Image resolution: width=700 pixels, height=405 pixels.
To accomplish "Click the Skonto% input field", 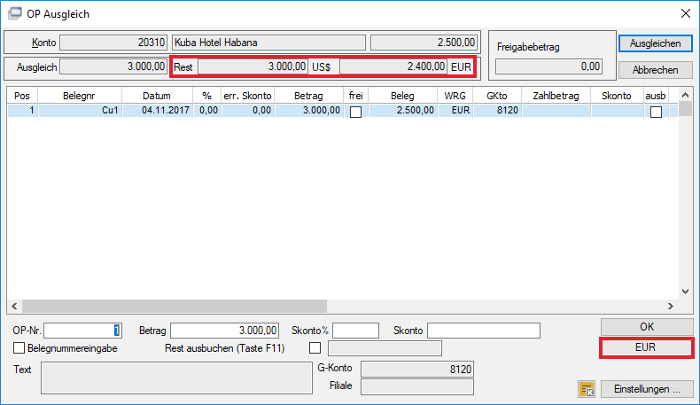I will pyautogui.click(x=355, y=330).
